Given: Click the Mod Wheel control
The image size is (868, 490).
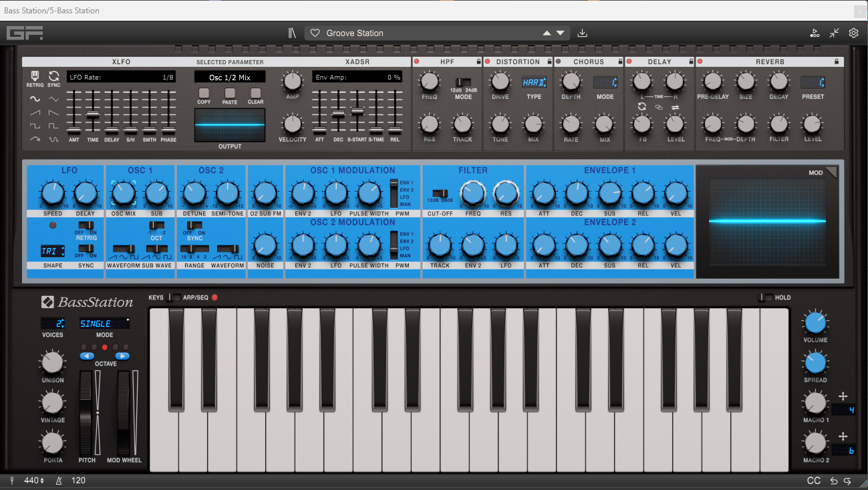Looking at the screenshot, I should coord(124,414).
